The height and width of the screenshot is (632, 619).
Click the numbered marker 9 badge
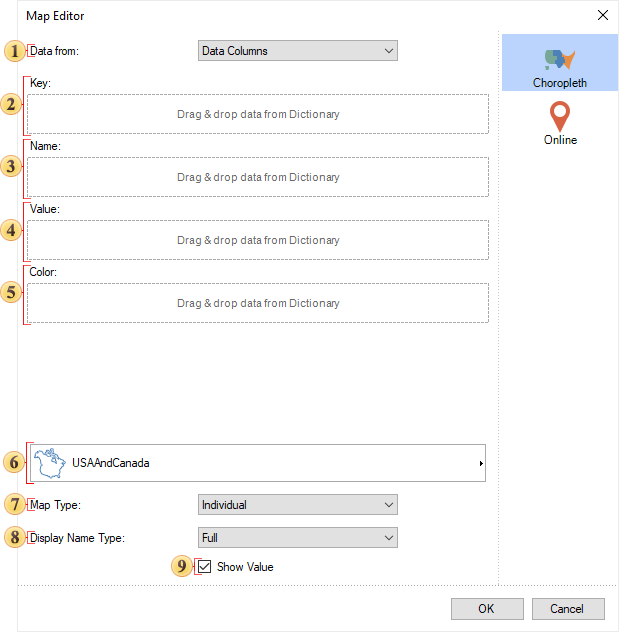click(181, 567)
